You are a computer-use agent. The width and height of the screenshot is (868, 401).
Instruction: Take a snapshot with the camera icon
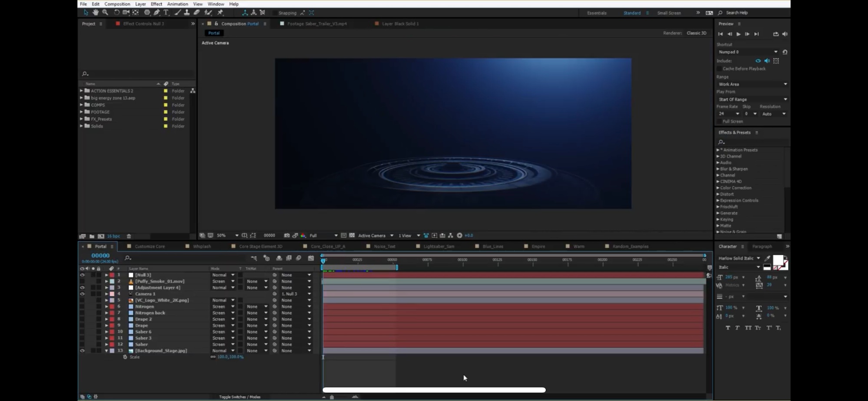[287, 235]
